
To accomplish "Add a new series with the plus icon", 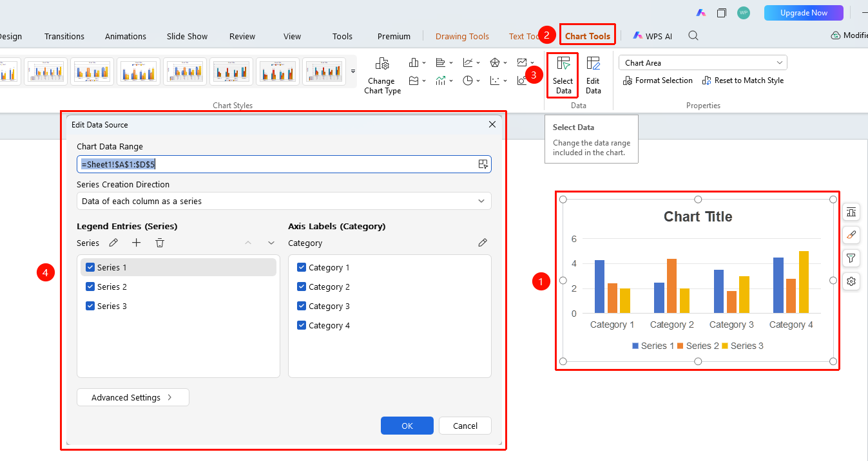I will (x=137, y=243).
